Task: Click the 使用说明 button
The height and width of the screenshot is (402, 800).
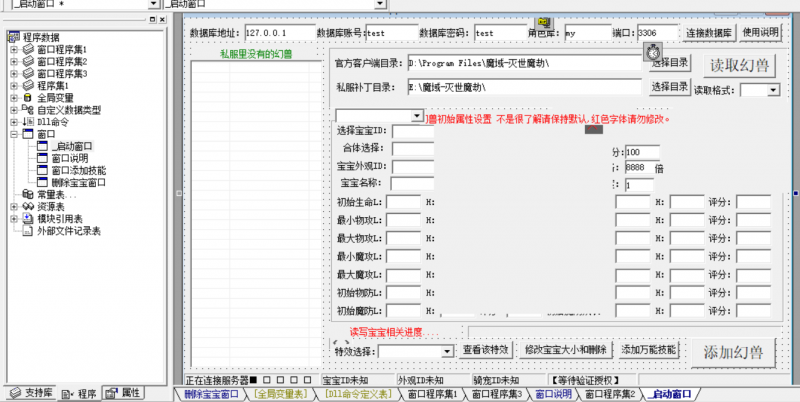Action: click(x=761, y=33)
